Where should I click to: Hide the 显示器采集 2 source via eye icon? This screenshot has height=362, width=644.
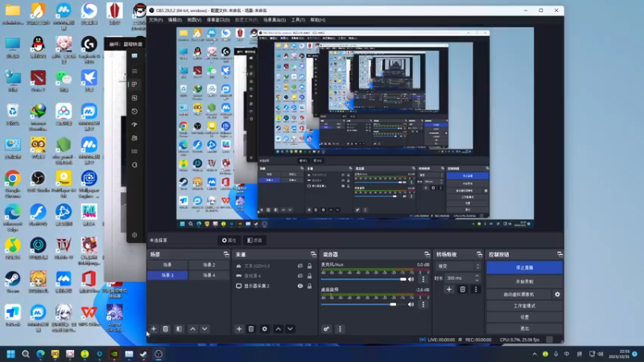[x=300, y=286]
